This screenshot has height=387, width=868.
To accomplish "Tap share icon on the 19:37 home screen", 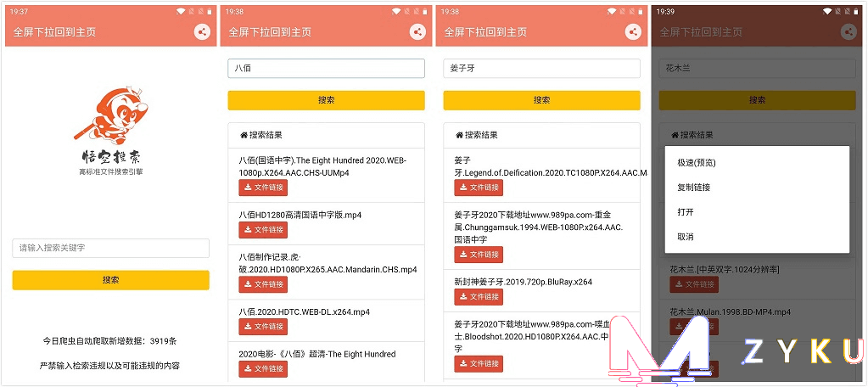I will [x=202, y=32].
